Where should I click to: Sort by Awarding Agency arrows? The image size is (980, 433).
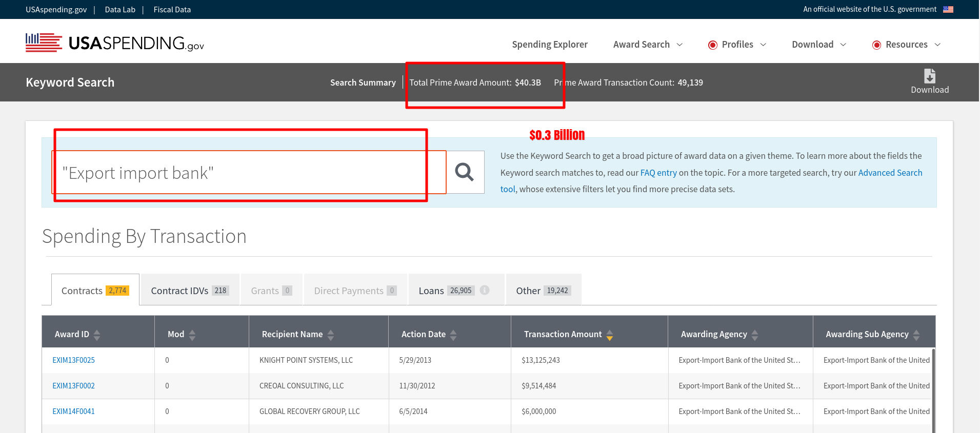[754, 335]
